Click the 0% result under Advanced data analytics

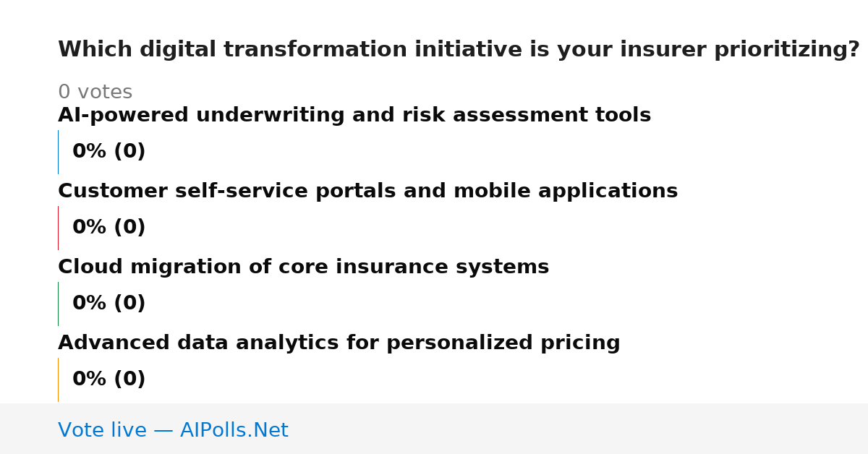click(x=109, y=380)
